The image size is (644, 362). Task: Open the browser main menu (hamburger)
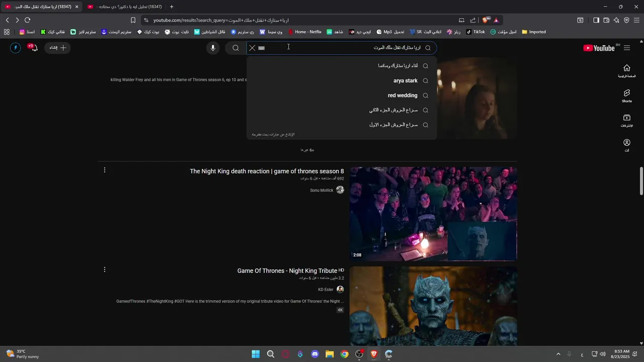[x=636, y=20]
